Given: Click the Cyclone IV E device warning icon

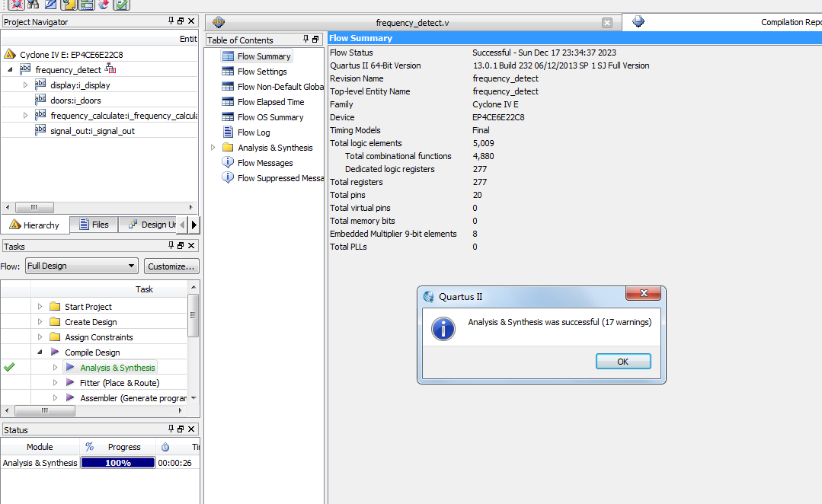Looking at the screenshot, I should tap(10, 55).
